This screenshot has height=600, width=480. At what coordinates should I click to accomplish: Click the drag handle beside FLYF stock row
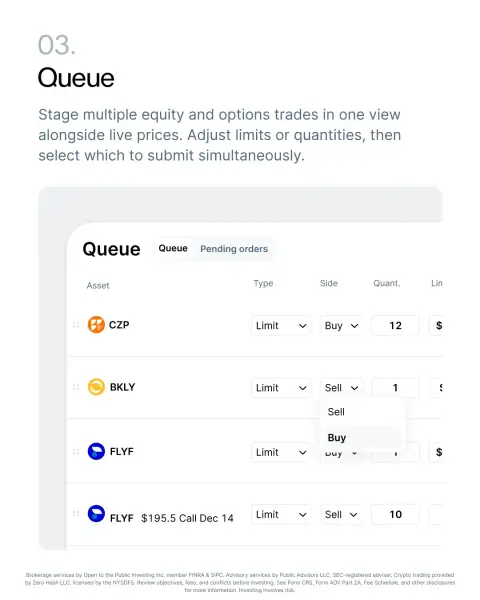pos(76,452)
